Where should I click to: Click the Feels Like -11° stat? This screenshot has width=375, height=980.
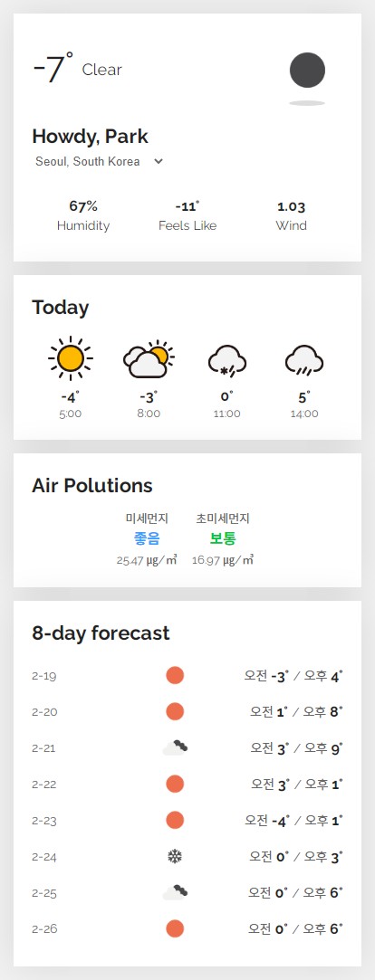(x=187, y=215)
